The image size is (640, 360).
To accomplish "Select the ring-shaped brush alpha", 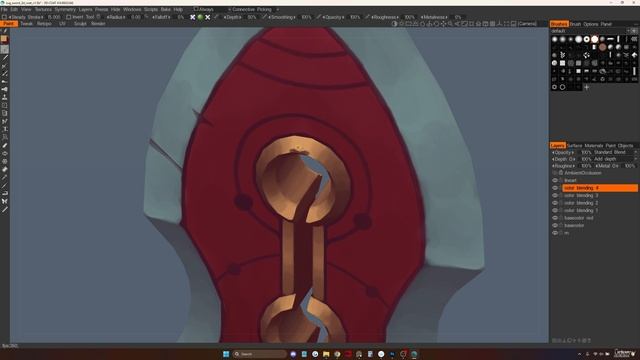I will pos(587,39).
